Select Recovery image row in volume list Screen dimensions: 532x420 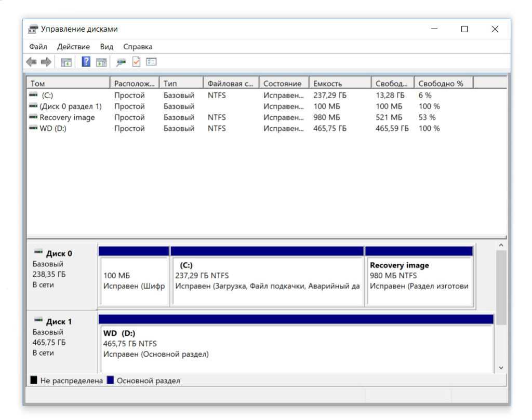[66, 117]
